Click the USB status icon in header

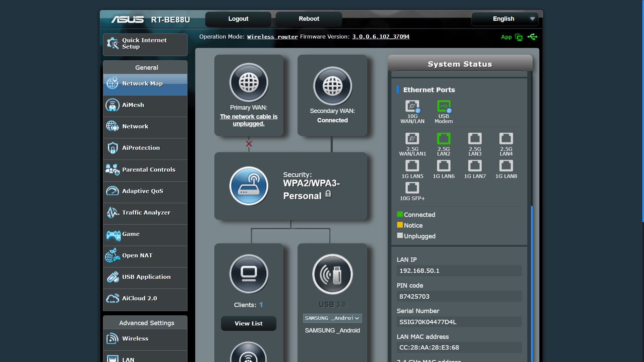click(x=532, y=37)
